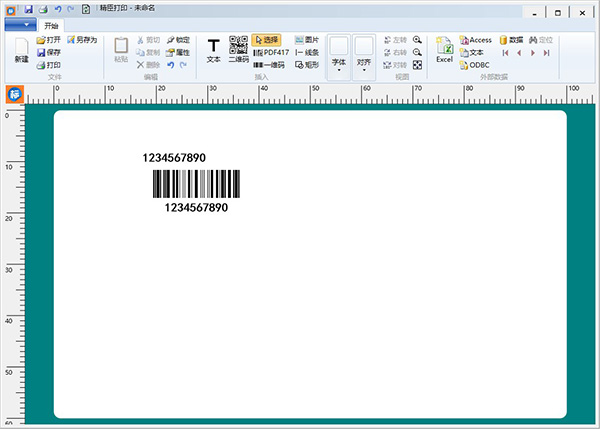The height and width of the screenshot is (429, 600).
Task: Connect to Access data source
Action: tap(476, 40)
